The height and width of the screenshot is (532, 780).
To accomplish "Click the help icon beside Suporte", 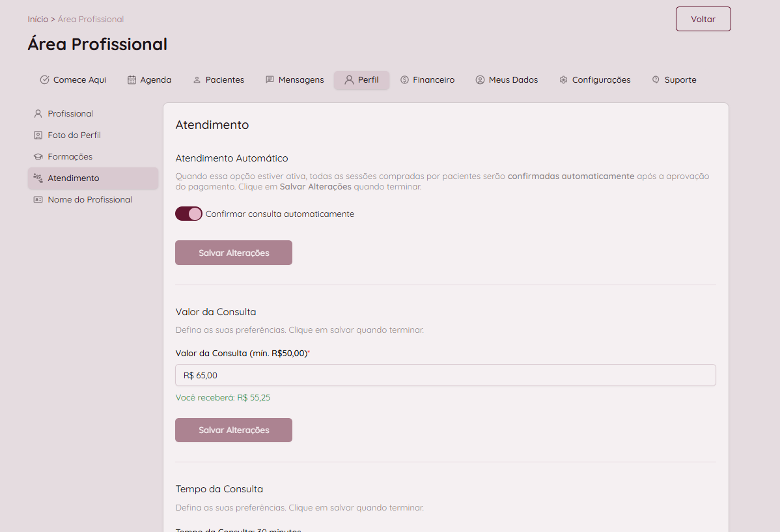I will click(656, 80).
